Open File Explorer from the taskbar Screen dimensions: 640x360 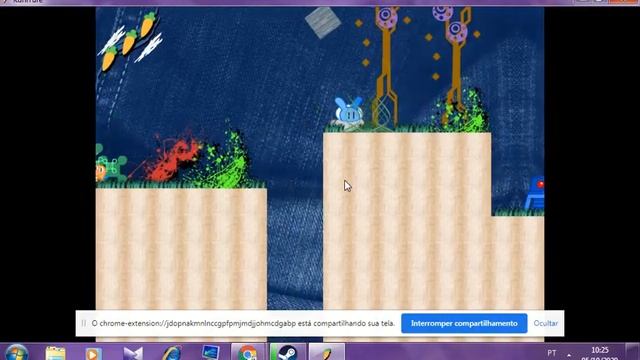55,353
